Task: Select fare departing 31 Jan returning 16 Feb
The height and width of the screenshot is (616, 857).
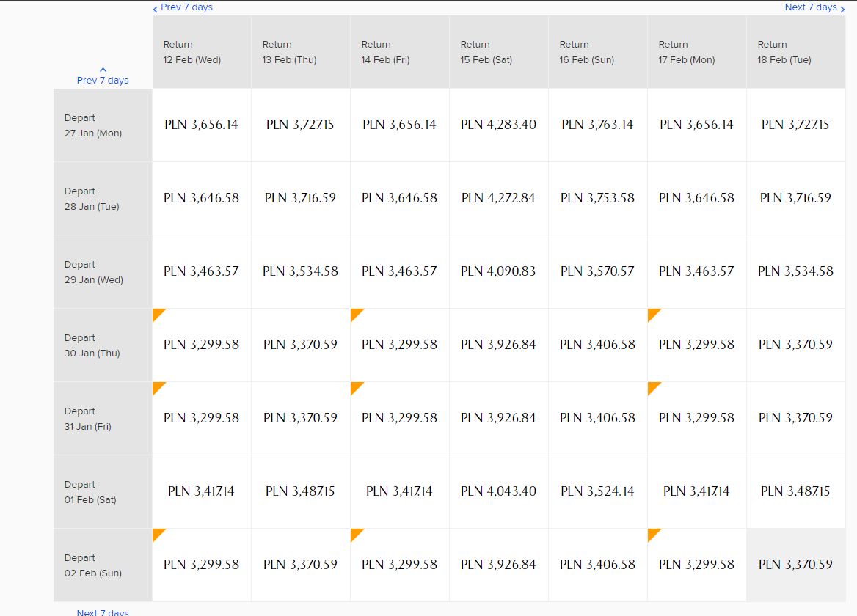Action: pyautogui.click(x=598, y=418)
